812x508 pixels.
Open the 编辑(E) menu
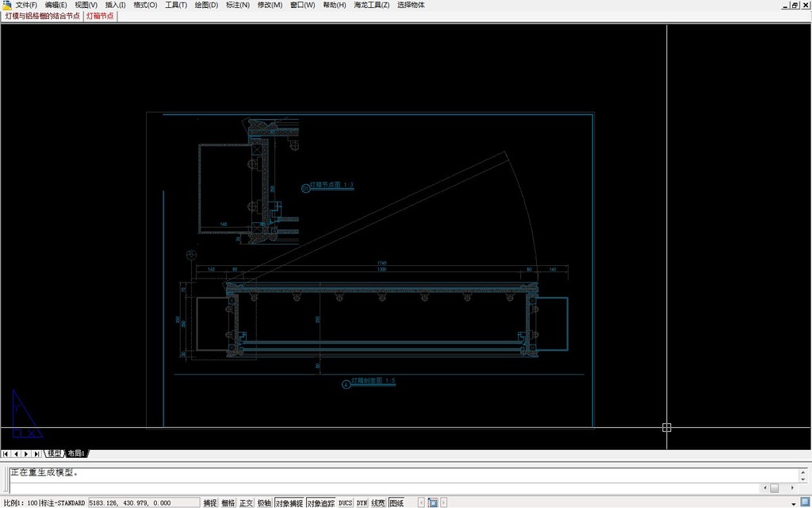56,6
